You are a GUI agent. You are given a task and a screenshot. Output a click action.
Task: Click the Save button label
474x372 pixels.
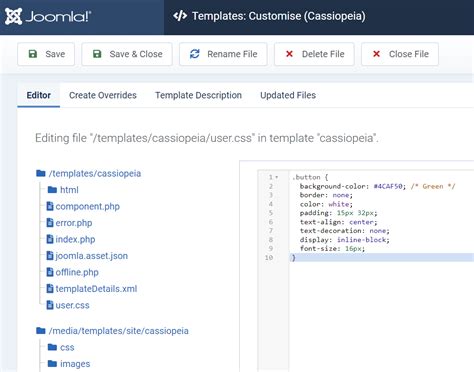point(55,54)
